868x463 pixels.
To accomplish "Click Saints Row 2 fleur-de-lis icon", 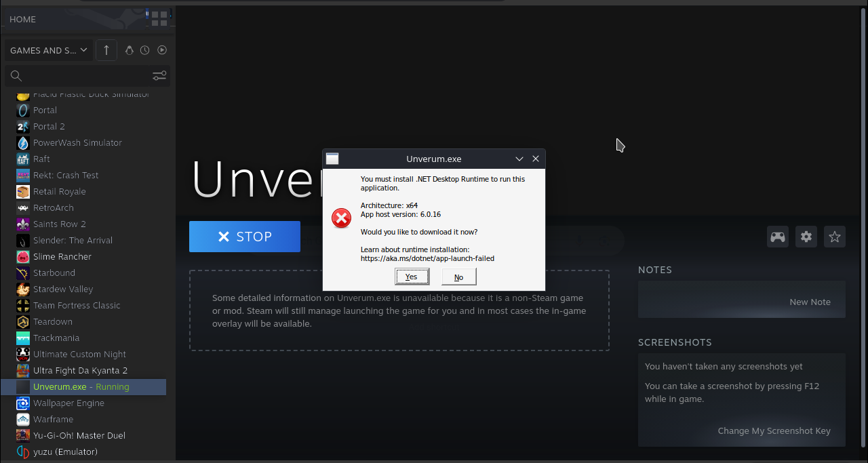I will point(23,224).
